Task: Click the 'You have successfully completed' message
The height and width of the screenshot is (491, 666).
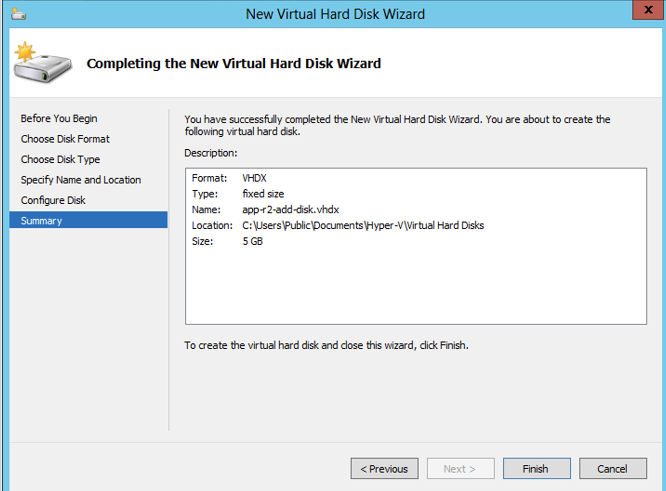Action: 397,125
